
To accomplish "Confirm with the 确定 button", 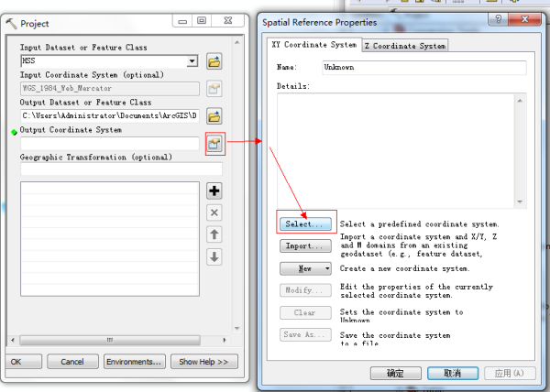I will [396, 373].
